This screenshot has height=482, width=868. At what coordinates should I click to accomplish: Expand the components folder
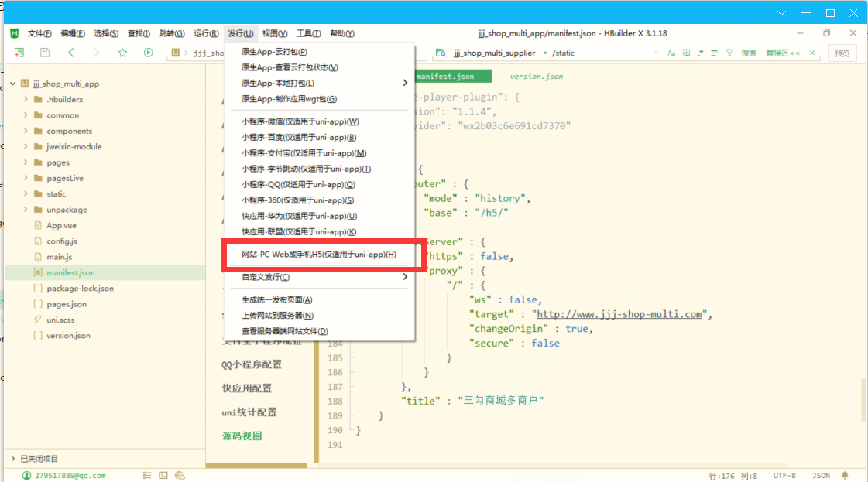(26, 132)
